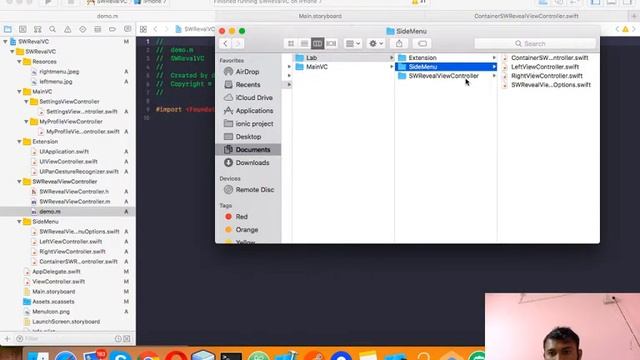Open Downloads in Finder sidebar
640x360 pixels.
click(x=248, y=162)
